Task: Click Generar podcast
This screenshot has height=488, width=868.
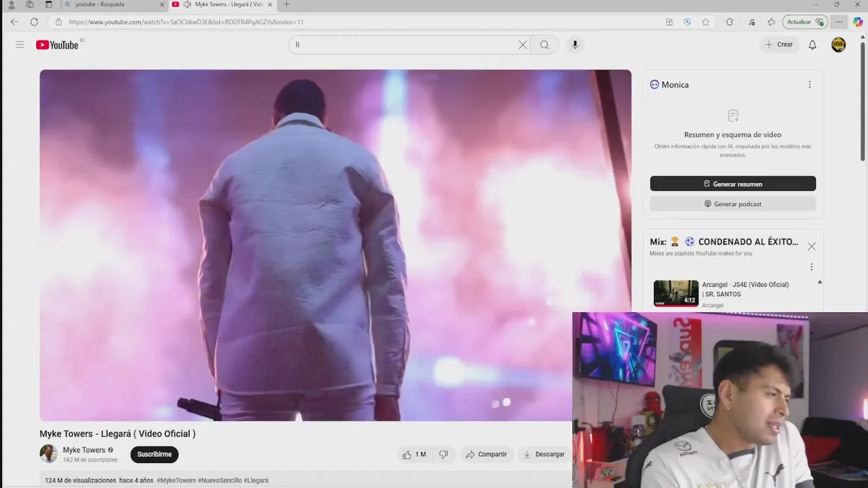Action: (x=733, y=204)
